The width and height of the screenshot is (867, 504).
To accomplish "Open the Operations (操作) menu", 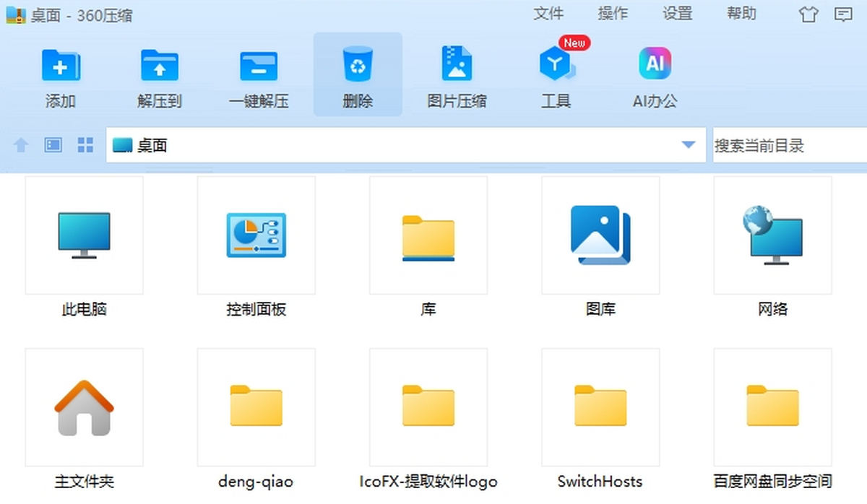I will 613,14.
